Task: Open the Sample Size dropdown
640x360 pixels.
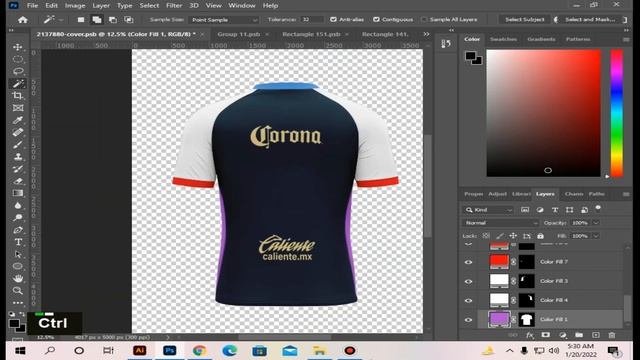Action: (224, 20)
